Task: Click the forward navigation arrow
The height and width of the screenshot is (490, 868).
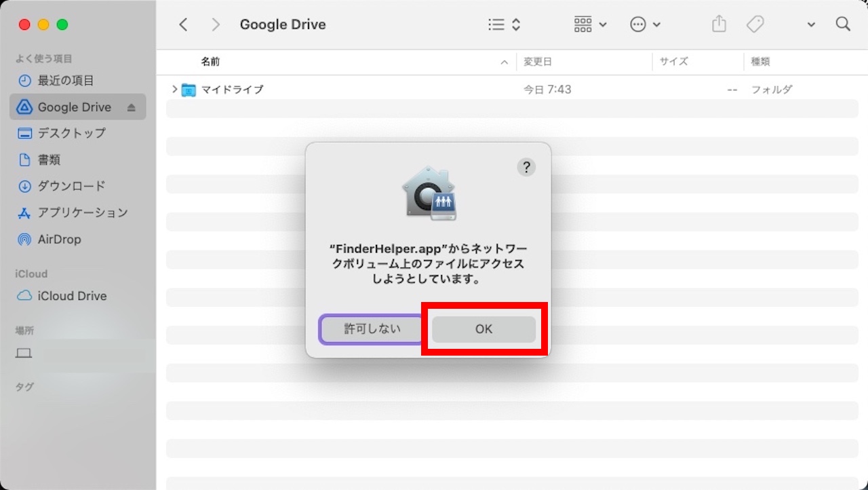Action: [216, 24]
